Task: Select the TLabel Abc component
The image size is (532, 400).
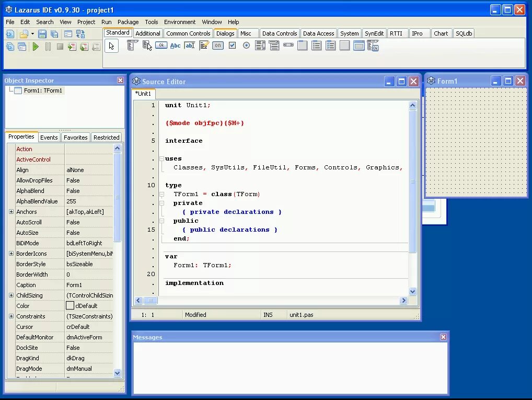Action: tap(176, 45)
